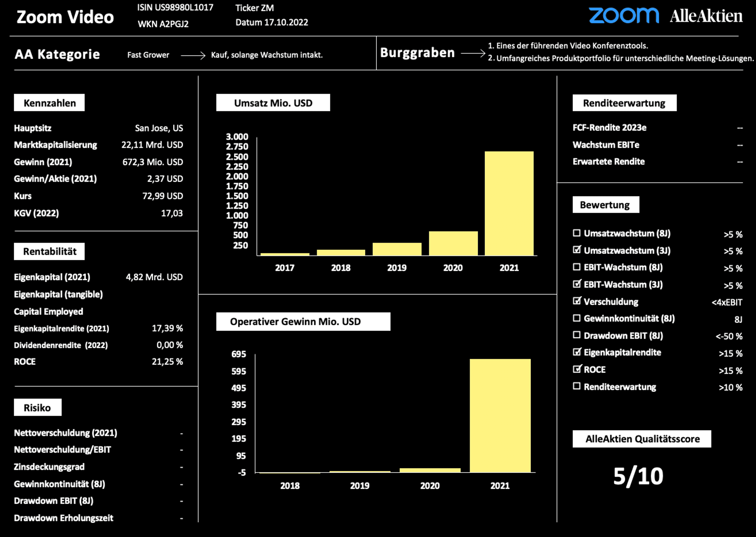Click 'Kauf, solange Wachstum intakt.' text
Image resolution: width=756 pixels, height=537 pixels.
tap(267, 55)
